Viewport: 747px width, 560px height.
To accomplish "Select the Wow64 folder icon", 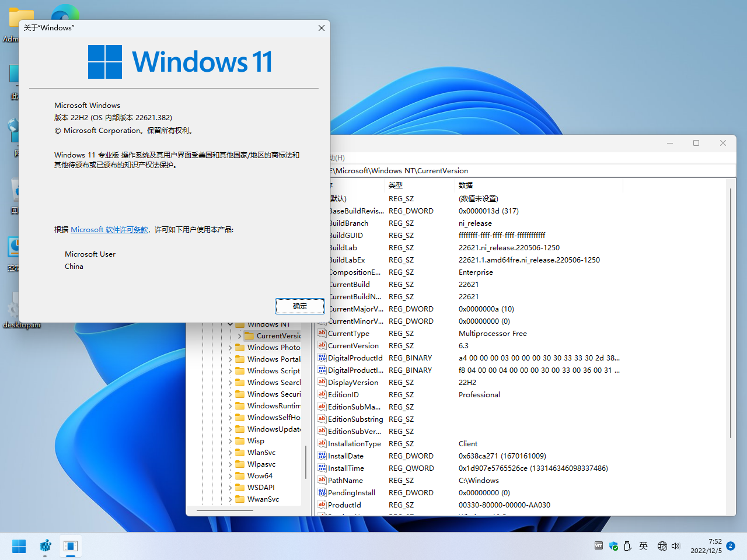I will (x=240, y=475).
